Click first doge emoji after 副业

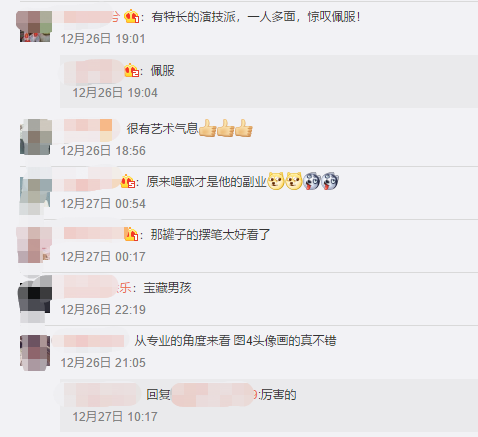pyautogui.click(x=276, y=181)
